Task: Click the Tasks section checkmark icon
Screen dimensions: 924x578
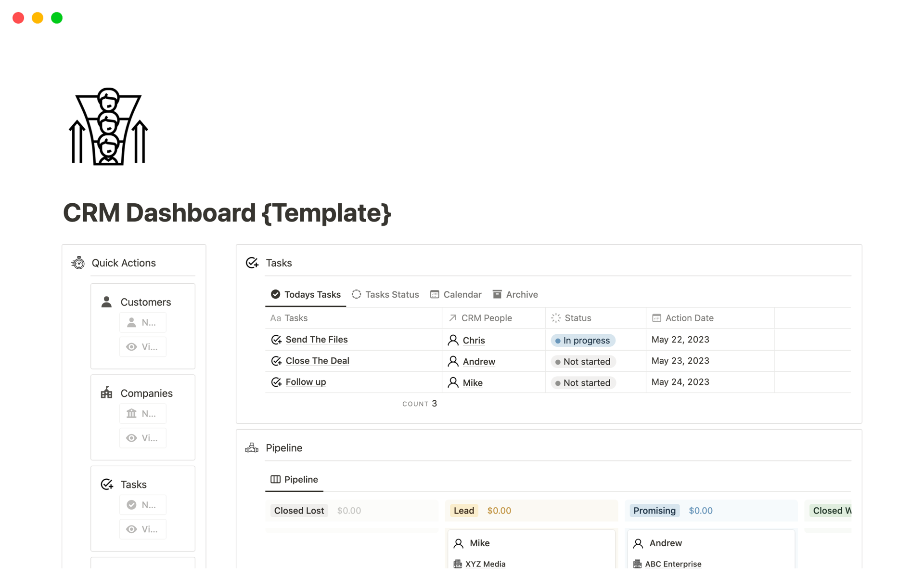Action: pos(252,263)
